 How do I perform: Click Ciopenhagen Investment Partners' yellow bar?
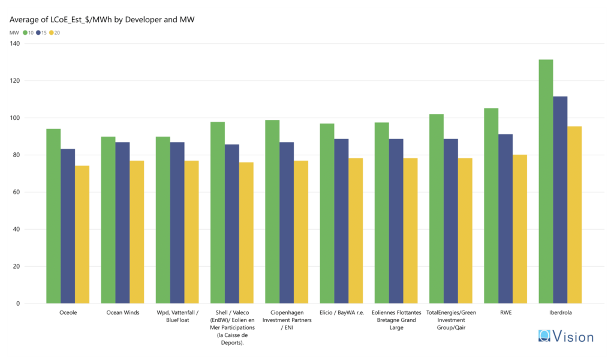click(x=301, y=232)
